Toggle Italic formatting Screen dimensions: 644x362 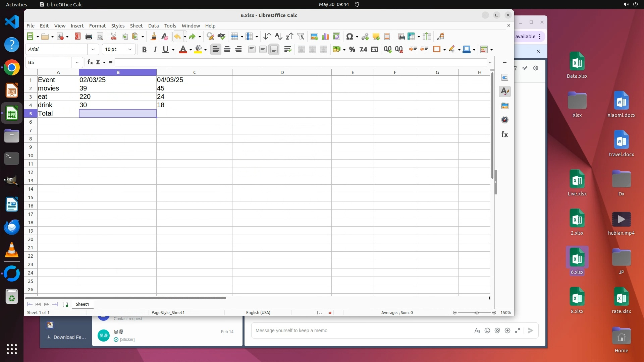point(155,50)
